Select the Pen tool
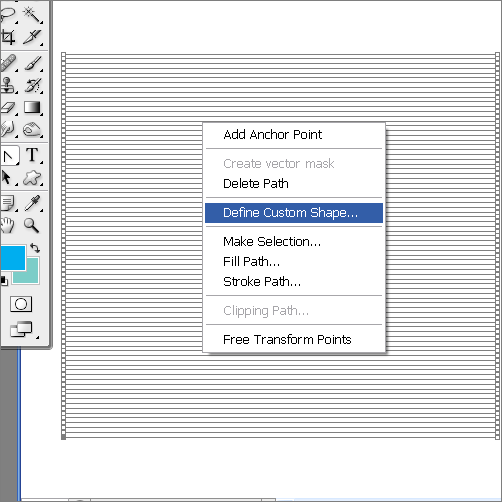This screenshot has height=502, width=502. [x=9, y=155]
